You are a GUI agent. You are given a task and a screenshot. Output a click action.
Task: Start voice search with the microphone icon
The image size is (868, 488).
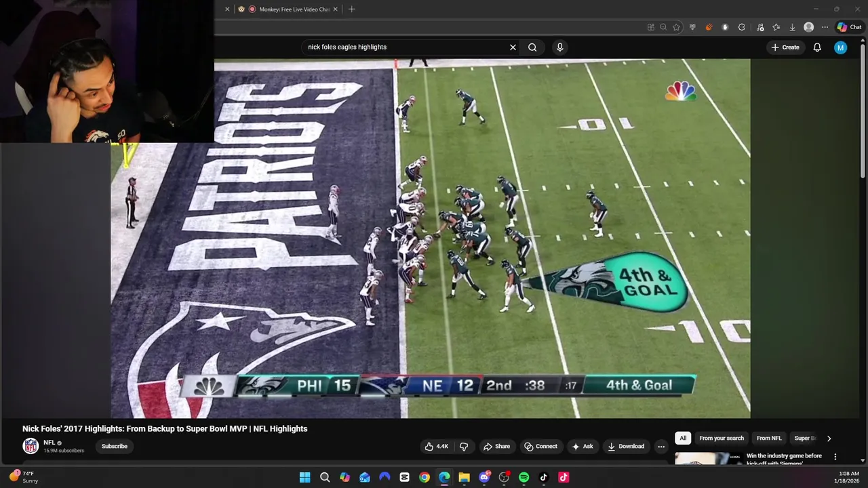point(559,47)
